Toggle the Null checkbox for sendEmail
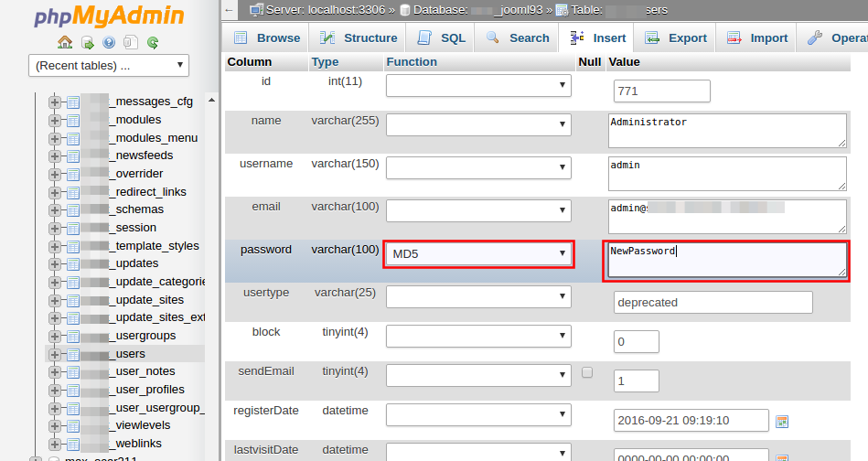 (587, 372)
